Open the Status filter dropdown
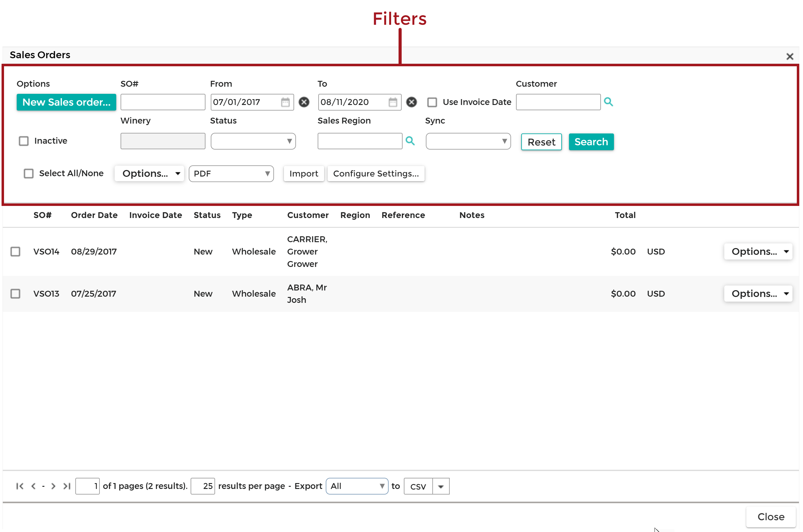This screenshot has height=532, width=803. click(254, 142)
